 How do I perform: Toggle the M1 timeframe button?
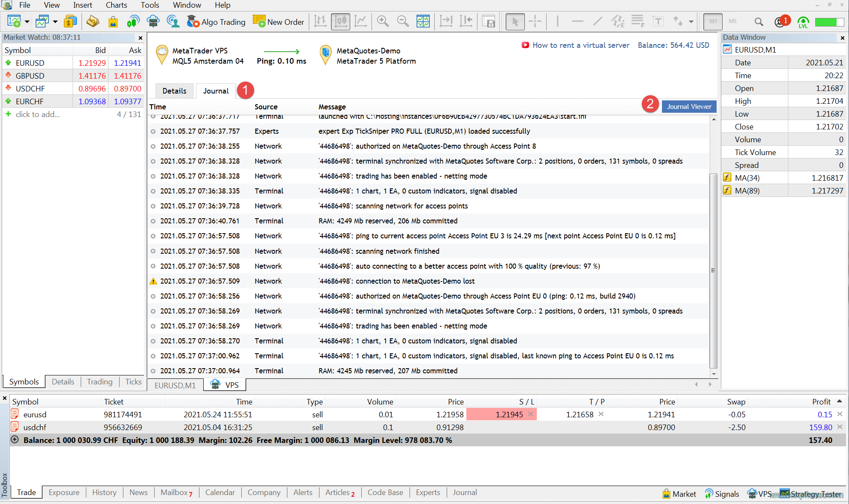pyautogui.click(x=713, y=21)
